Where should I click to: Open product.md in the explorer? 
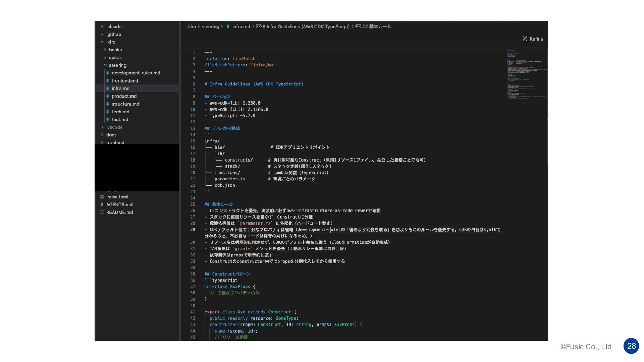point(124,96)
